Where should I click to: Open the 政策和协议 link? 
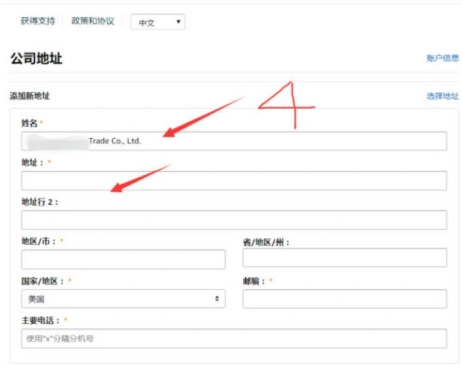pyautogui.click(x=93, y=21)
